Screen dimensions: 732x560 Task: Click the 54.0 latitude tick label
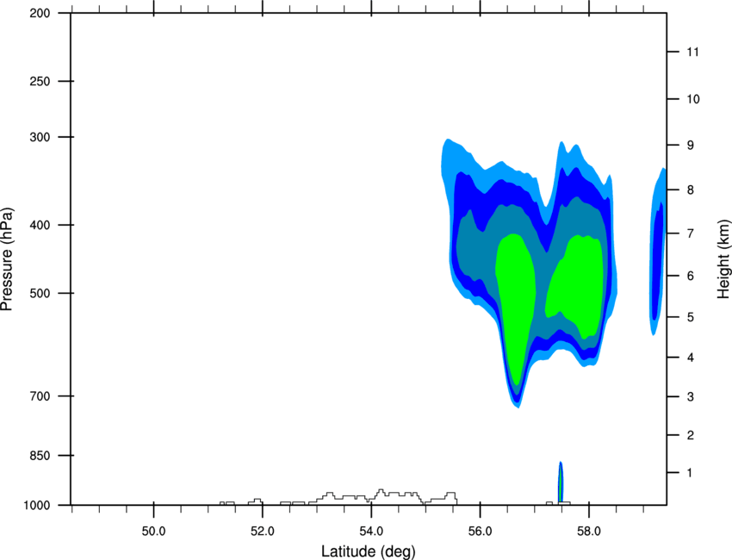point(371,532)
